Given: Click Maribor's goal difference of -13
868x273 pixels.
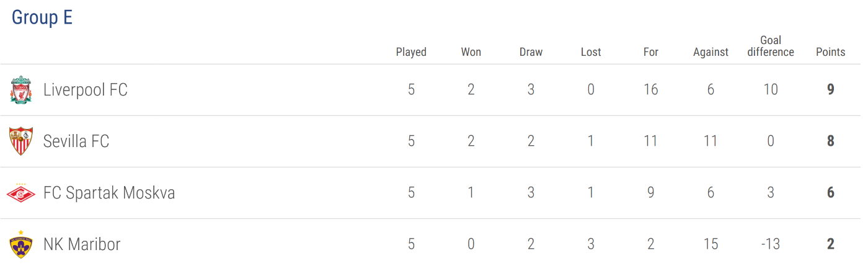Looking at the screenshot, I should [x=771, y=244].
